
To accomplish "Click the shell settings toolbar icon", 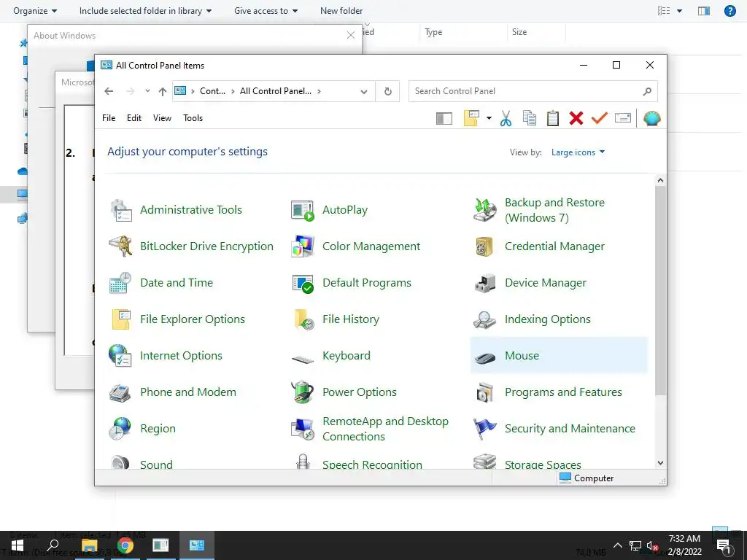I will [651, 118].
